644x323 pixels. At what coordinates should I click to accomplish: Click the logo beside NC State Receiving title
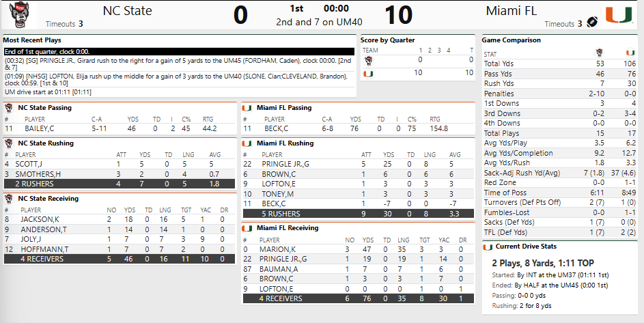9,199
